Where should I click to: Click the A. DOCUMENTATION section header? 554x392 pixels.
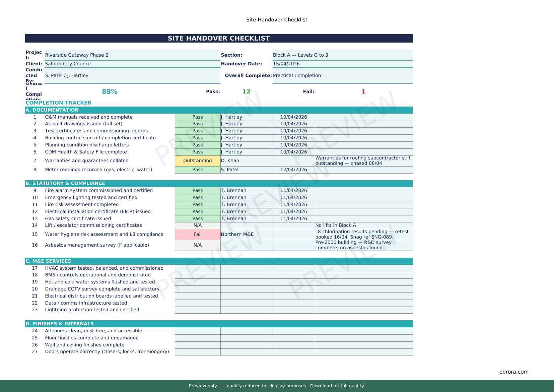click(218, 110)
